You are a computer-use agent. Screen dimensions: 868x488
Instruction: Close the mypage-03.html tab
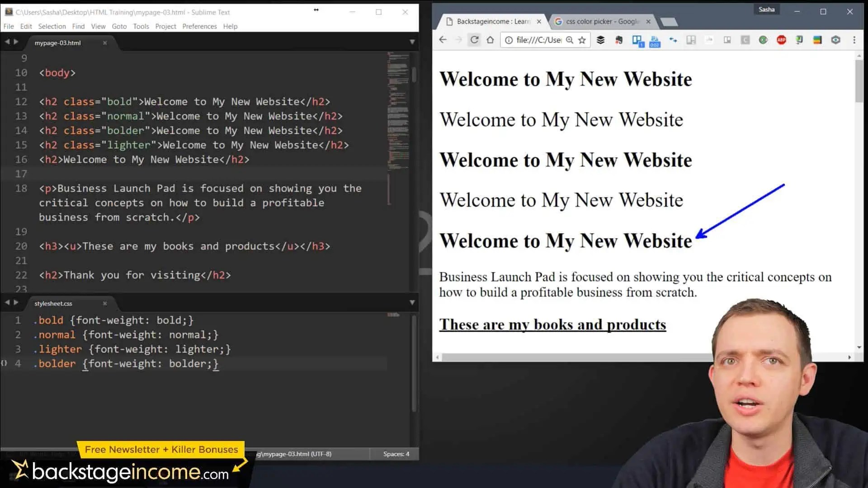click(x=105, y=43)
